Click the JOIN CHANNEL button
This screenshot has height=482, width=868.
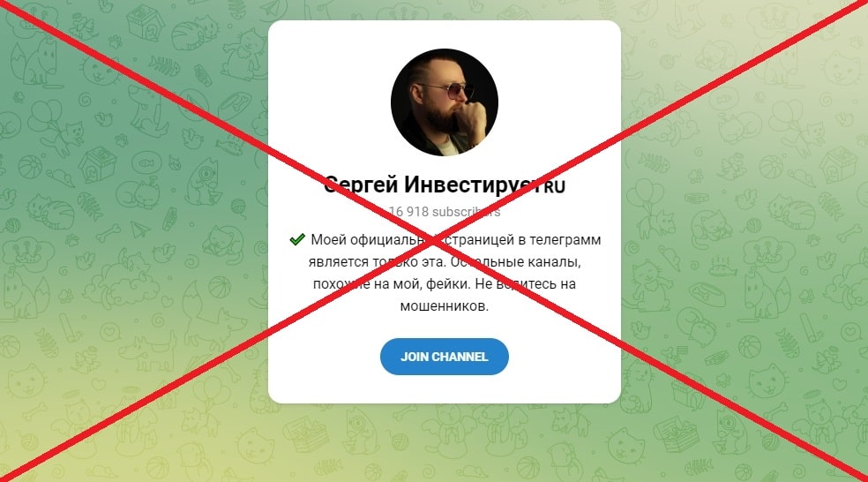click(444, 357)
